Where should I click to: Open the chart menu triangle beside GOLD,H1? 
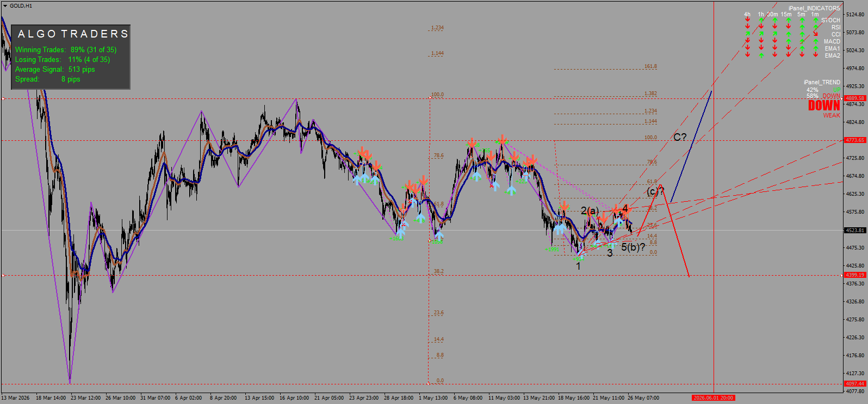click(x=5, y=6)
